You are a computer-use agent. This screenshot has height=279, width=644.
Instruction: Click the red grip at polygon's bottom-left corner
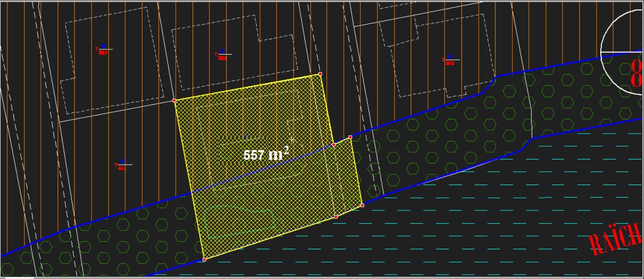(x=204, y=260)
